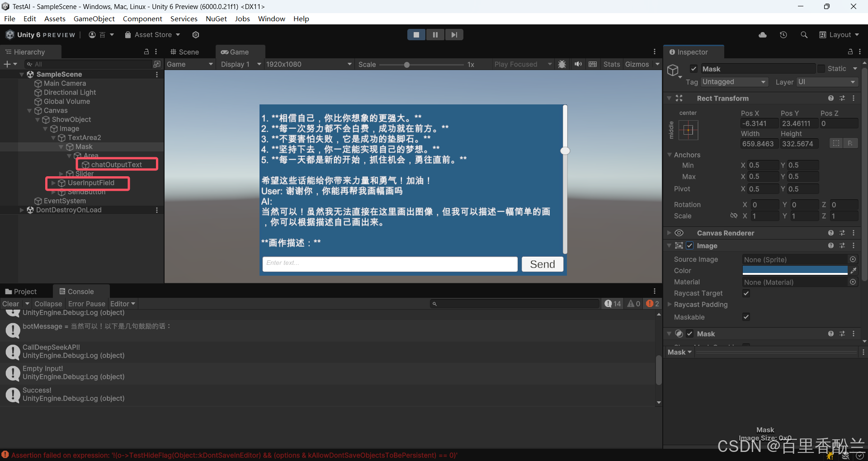Viewport: 868px width, 461px height.
Task: Open the Tag dropdown showing Untagged
Action: coord(734,82)
